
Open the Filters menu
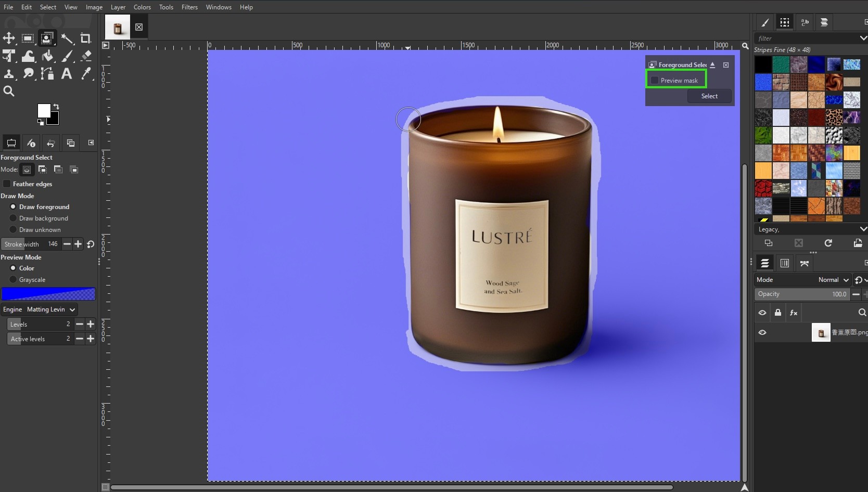[x=189, y=7]
